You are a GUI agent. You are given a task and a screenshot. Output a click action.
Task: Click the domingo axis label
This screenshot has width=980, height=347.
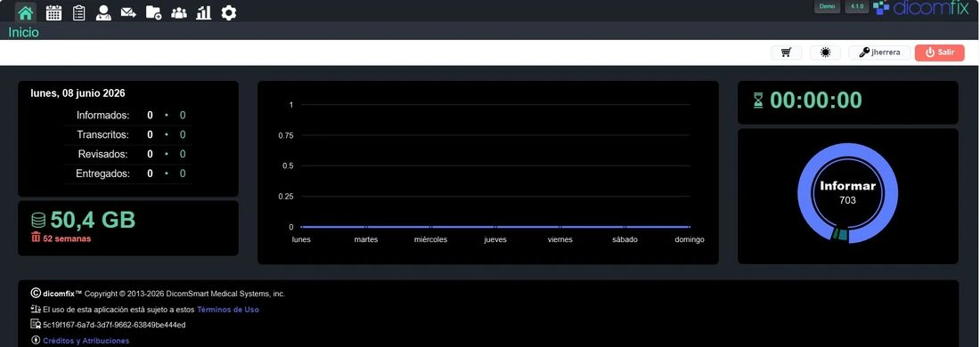coord(690,239)
